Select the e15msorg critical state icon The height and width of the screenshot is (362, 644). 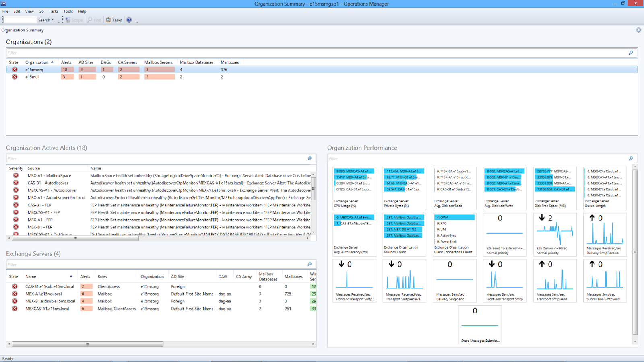(15, 70)
